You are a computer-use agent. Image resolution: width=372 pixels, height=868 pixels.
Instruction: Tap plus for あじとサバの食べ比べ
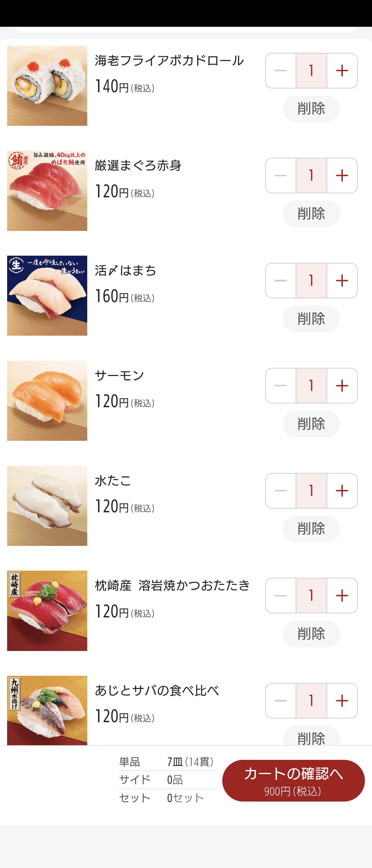[x=342, y=701]
